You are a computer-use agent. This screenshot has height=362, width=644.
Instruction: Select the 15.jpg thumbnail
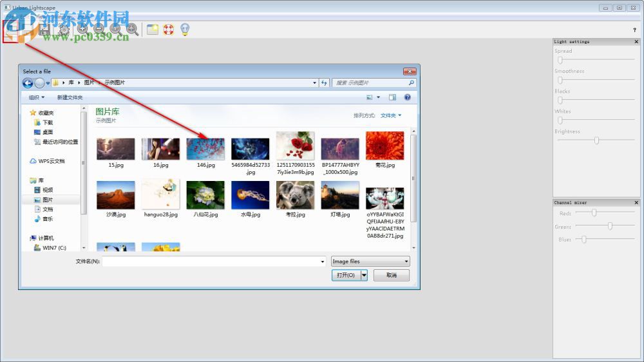(x=116, y=149)
